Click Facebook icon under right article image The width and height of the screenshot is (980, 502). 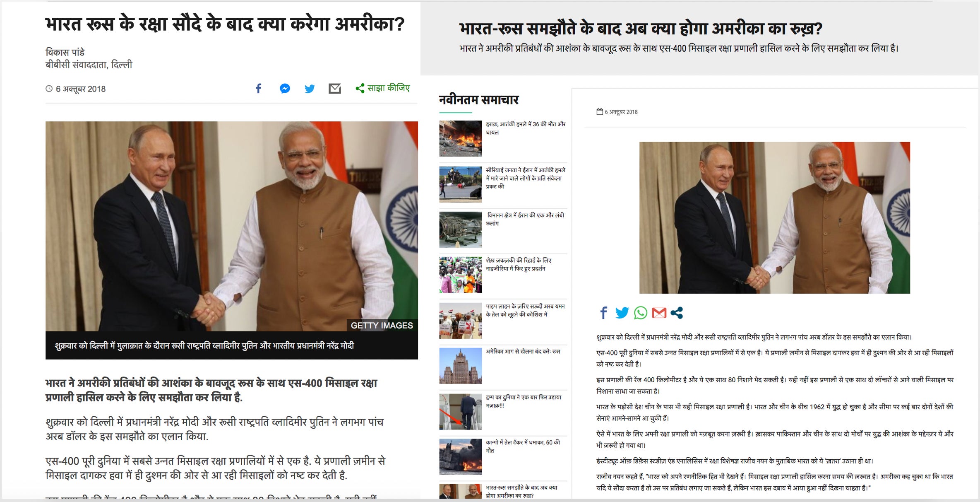[x=604, y=313]
